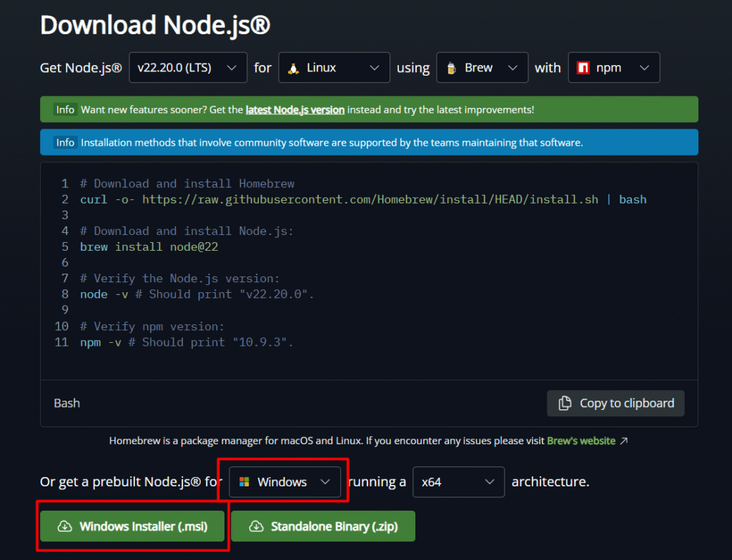Click the Brew beer mug icon
This screenshot has width=732, height=560.
point(451,68)
